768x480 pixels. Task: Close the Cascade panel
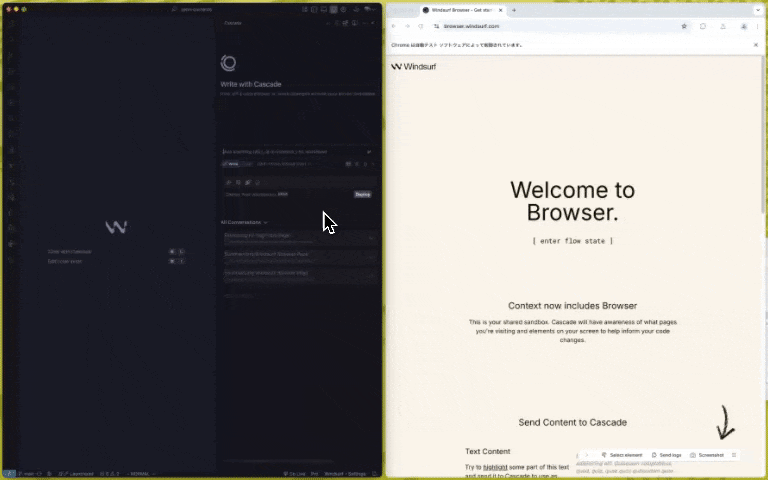[373, 23]
